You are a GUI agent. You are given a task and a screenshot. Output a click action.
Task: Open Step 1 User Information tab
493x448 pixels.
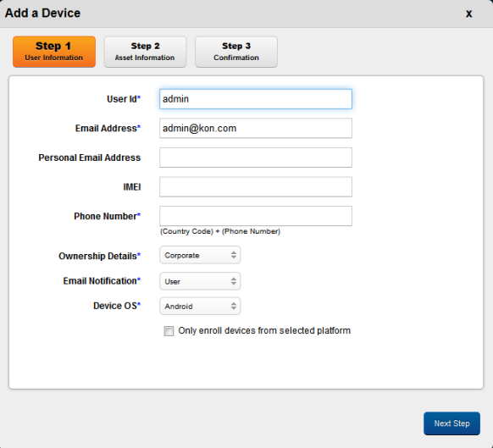pos(54,52)
